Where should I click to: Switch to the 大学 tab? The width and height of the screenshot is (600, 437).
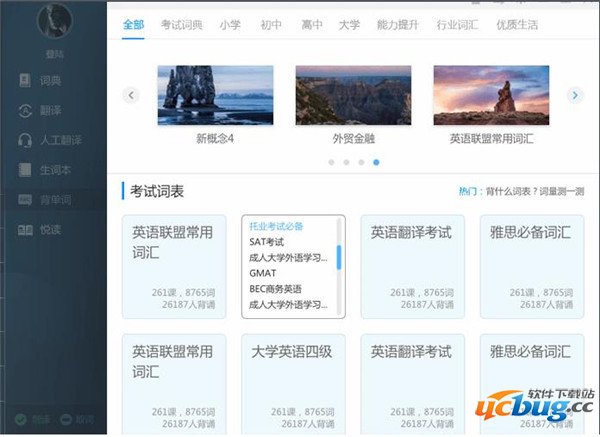[349, 25]
